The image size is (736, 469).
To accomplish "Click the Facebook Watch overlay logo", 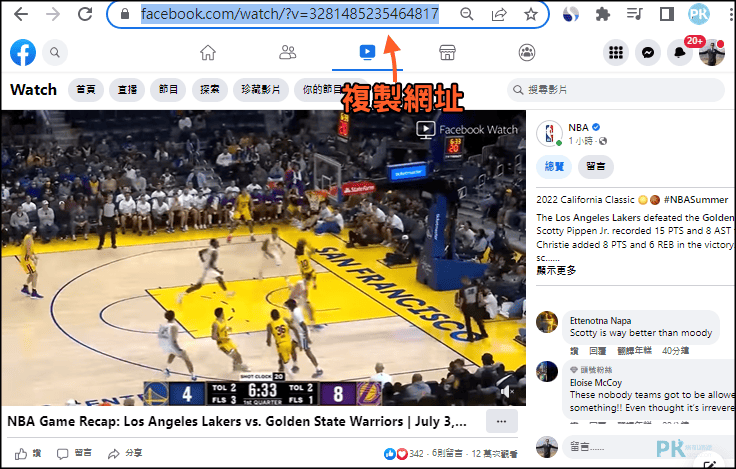I will click(x=467, y=130).
